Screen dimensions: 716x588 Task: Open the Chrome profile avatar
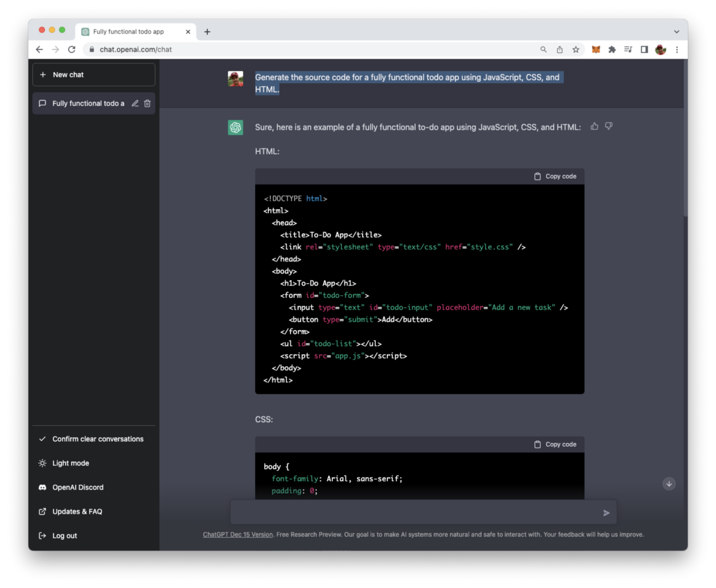tap(661, 50)
